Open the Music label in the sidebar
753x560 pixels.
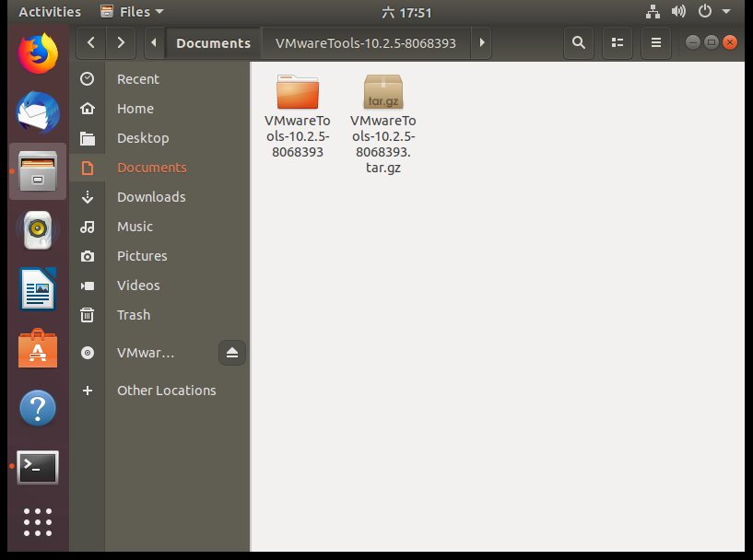tap(135, 227)
